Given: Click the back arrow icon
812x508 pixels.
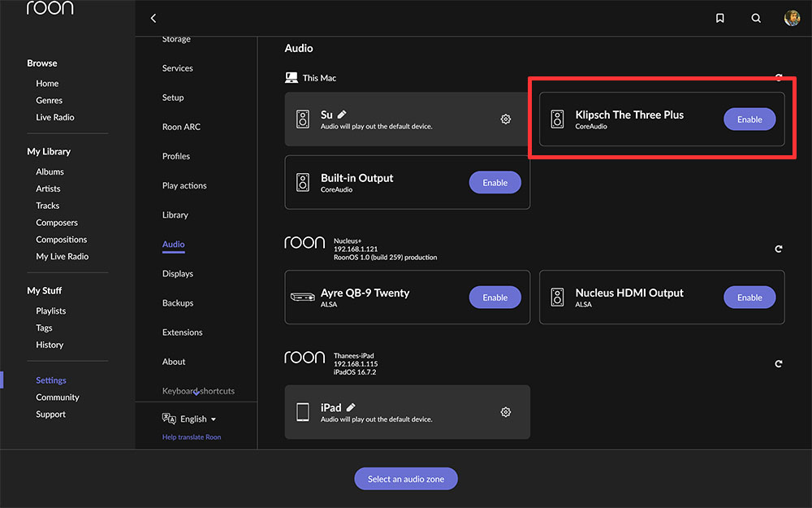Looking at the screenshot, I should (x=153, y=18).
